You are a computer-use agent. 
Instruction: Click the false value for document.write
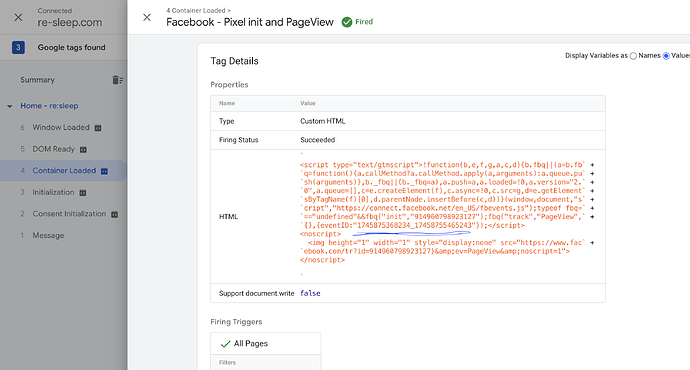point(310,293)
